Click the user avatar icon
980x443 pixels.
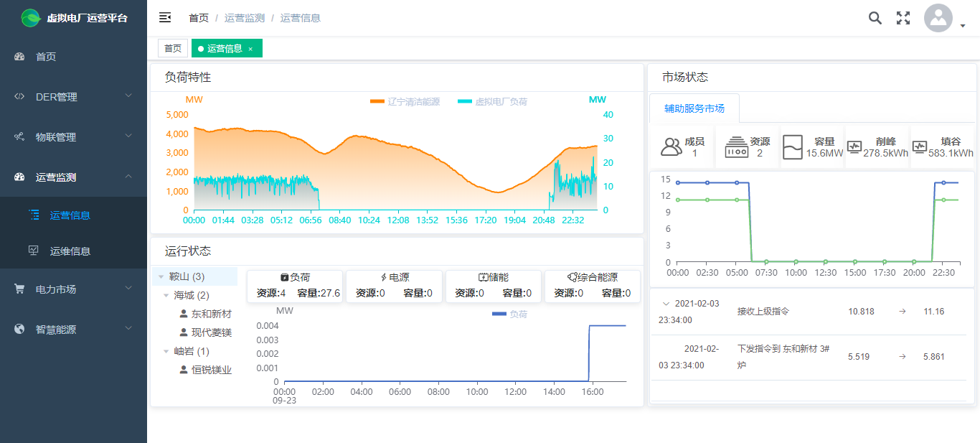(938, 19)
